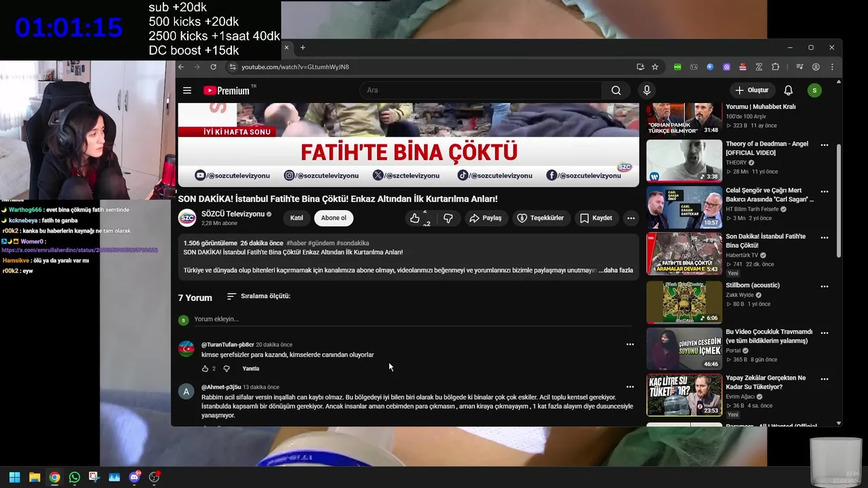Viewport: 868px width, 488px height.
Task: Close the current browser tab
Action: [286, 47]
